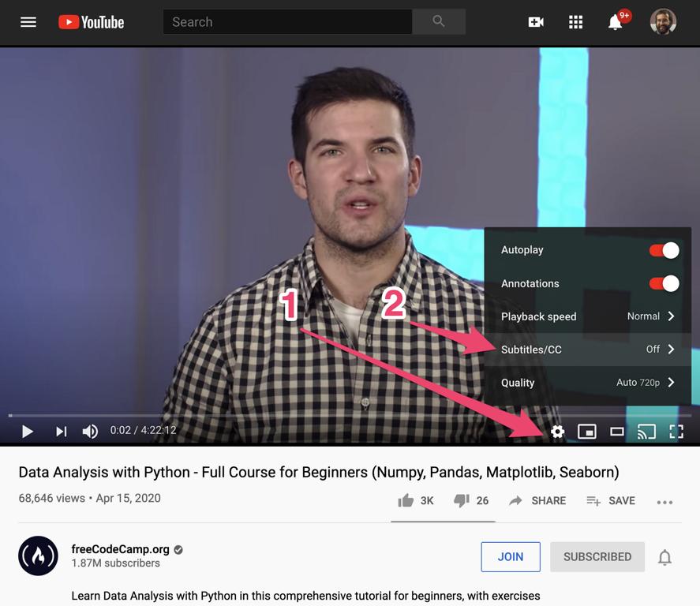Skip to the next video
This screenshot has width=700, height=606.
coord(61,432)
